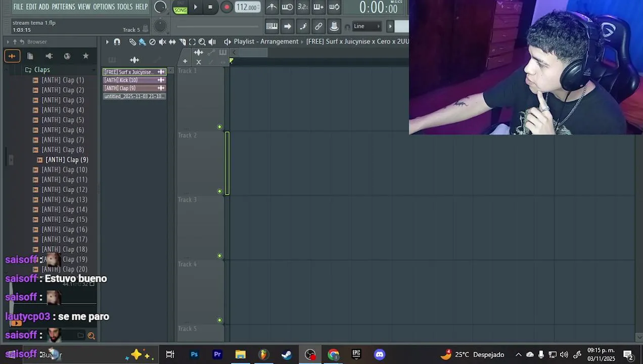The image size is (643, 364).
Task: Toggle the playlist snap magnet
Action: pos(117,42)
